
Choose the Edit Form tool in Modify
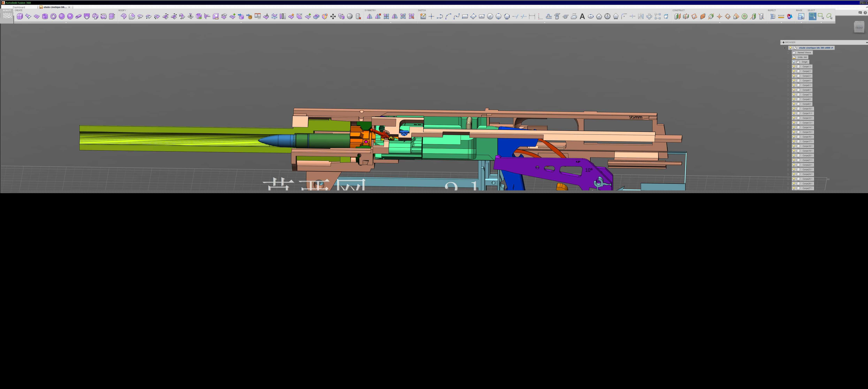pyautogui.click(x=124, y=16)
